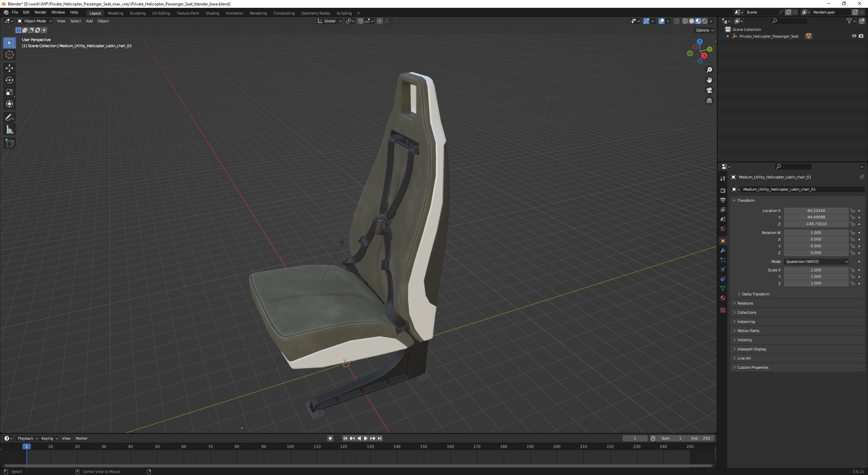Open the Output properties tab

click(723, 200)
